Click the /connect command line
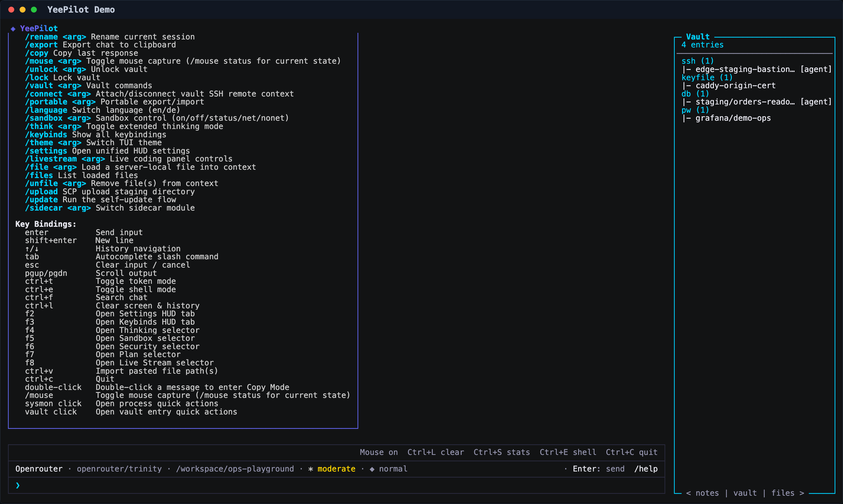 159,94
